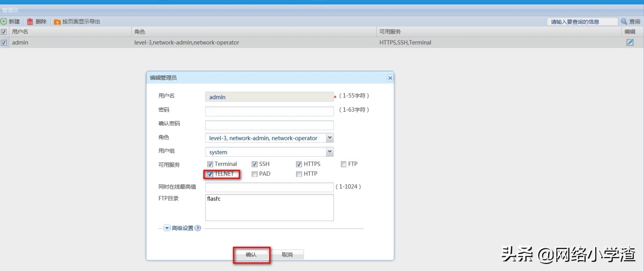The height and width of the screenshot is (271, 644).
Task: Toggle the Terminal service checkbox
Action: point(210,164)
